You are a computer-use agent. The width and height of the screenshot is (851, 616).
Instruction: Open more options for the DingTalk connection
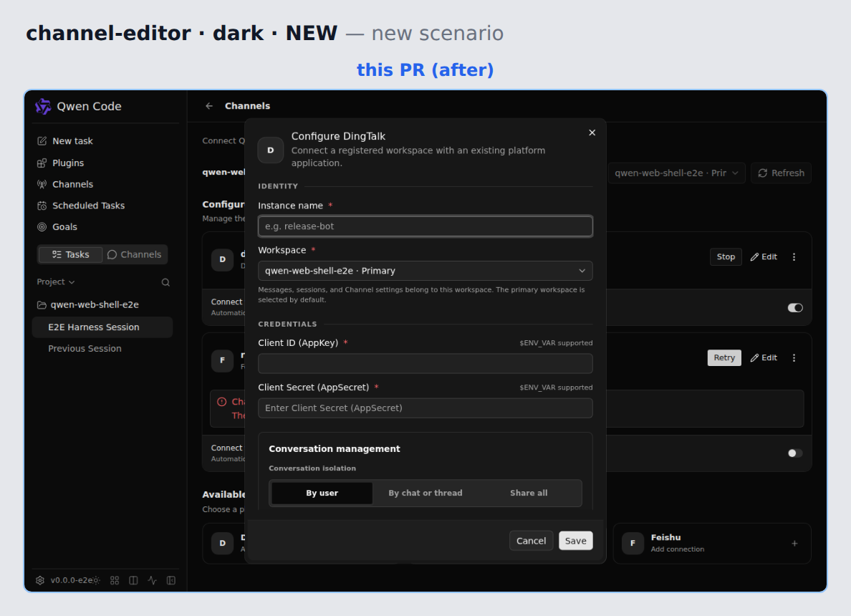coord(794,257)
